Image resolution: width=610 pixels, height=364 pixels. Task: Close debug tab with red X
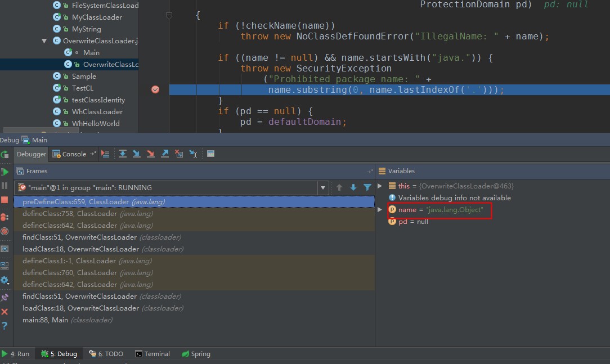5,312
